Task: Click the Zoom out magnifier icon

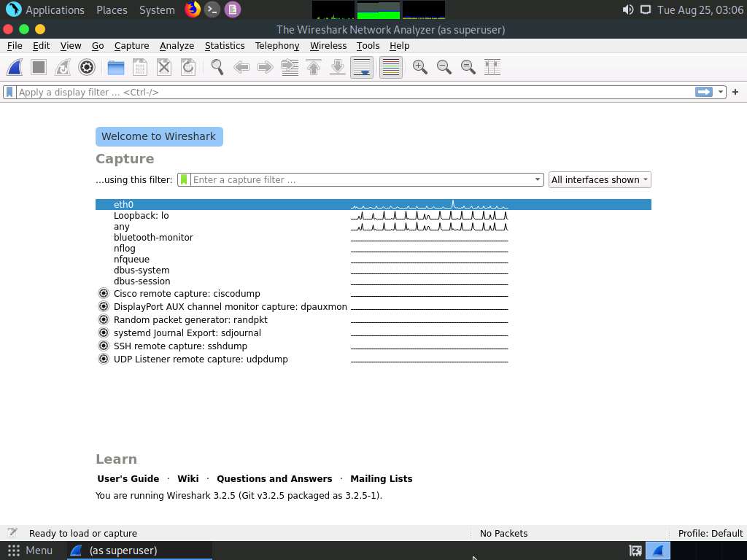Action: pyautogui.click(x=444, y=67)
